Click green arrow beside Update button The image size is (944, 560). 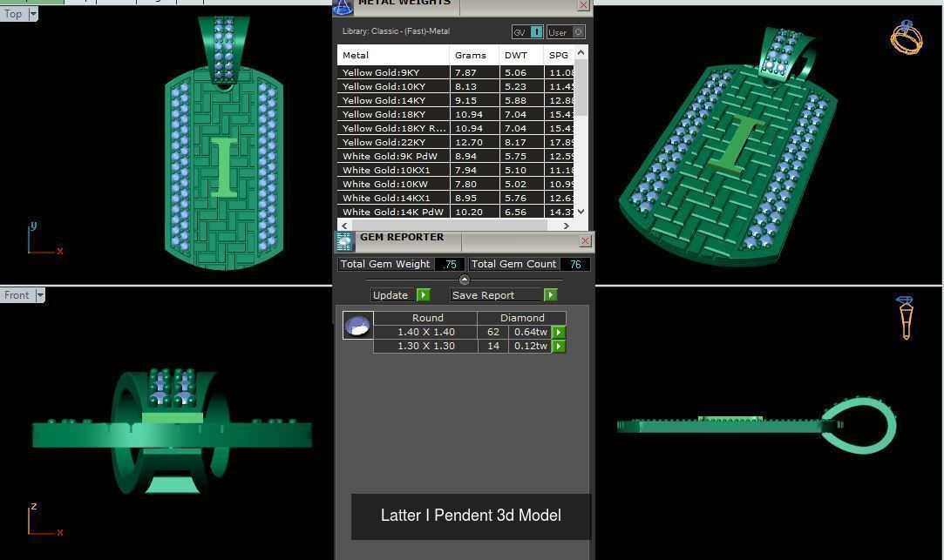(424, 294)
